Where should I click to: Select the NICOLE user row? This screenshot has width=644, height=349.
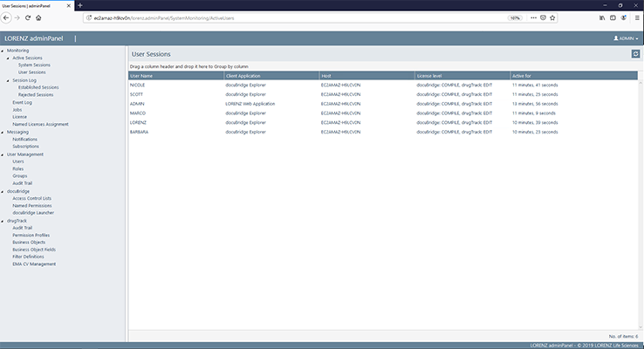coord(383,85)
